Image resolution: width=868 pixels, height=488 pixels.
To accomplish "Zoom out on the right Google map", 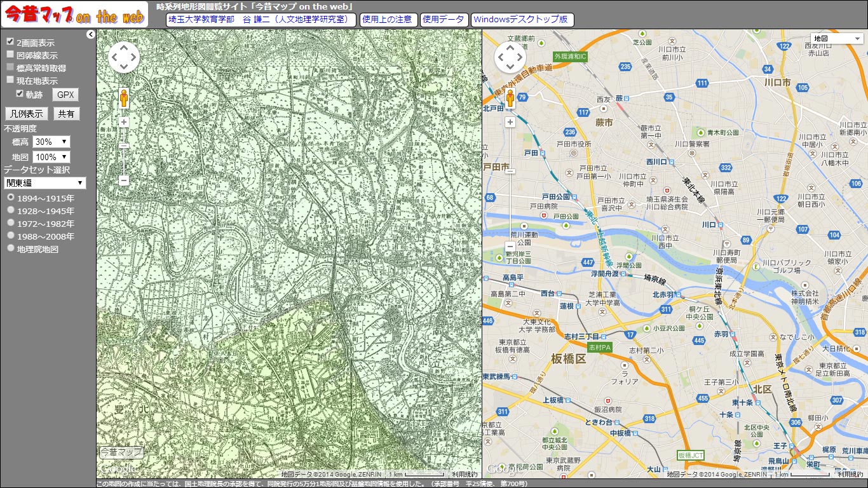I will pyautogui.click(x=510, y=246).
